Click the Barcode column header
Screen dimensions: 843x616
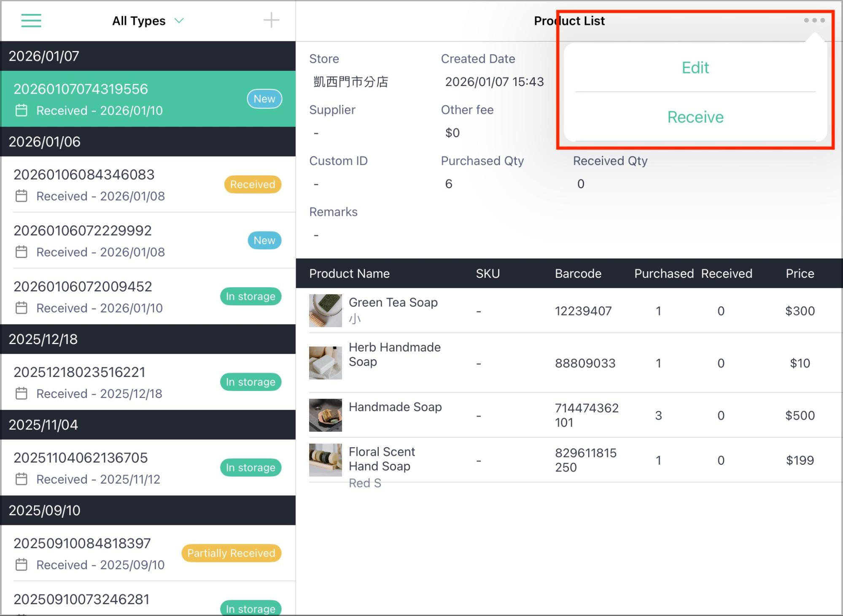[x=578, y=274]
